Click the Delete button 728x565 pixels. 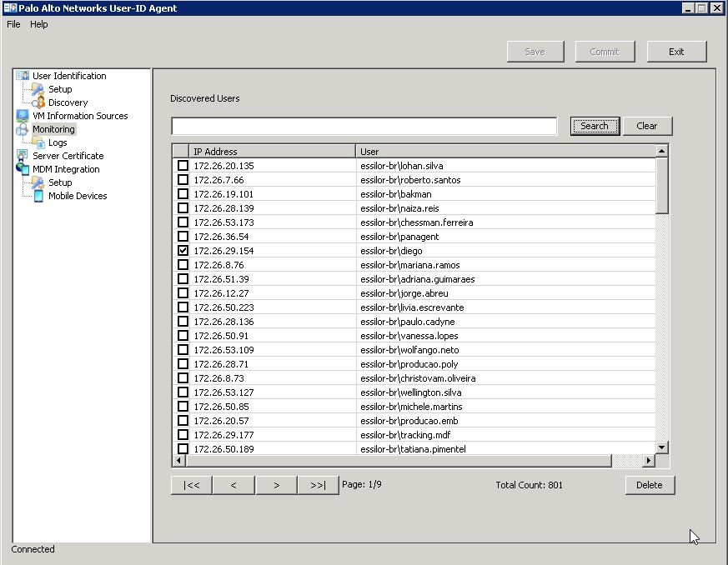649,485
